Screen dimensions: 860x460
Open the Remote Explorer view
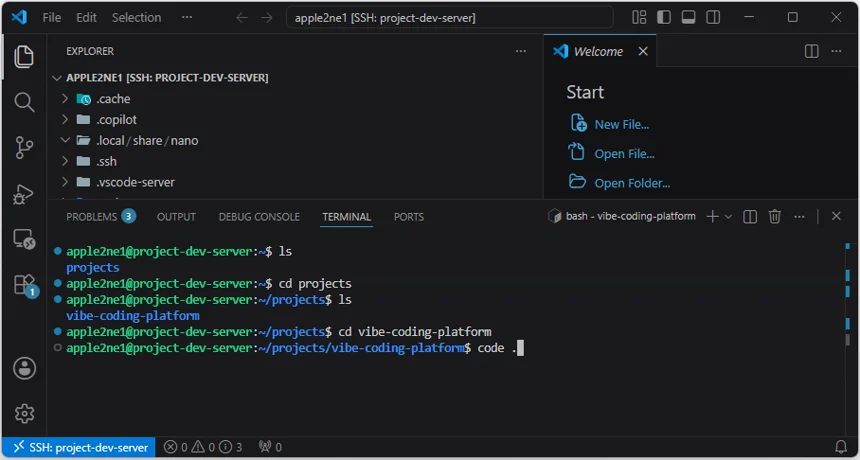point(24,240)
